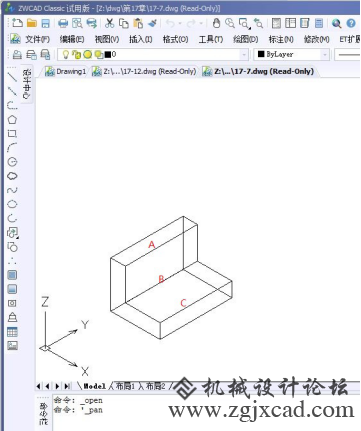Open the Properties palette icon
The height and width of the screenshot is (431, 361).
(276, 23)
